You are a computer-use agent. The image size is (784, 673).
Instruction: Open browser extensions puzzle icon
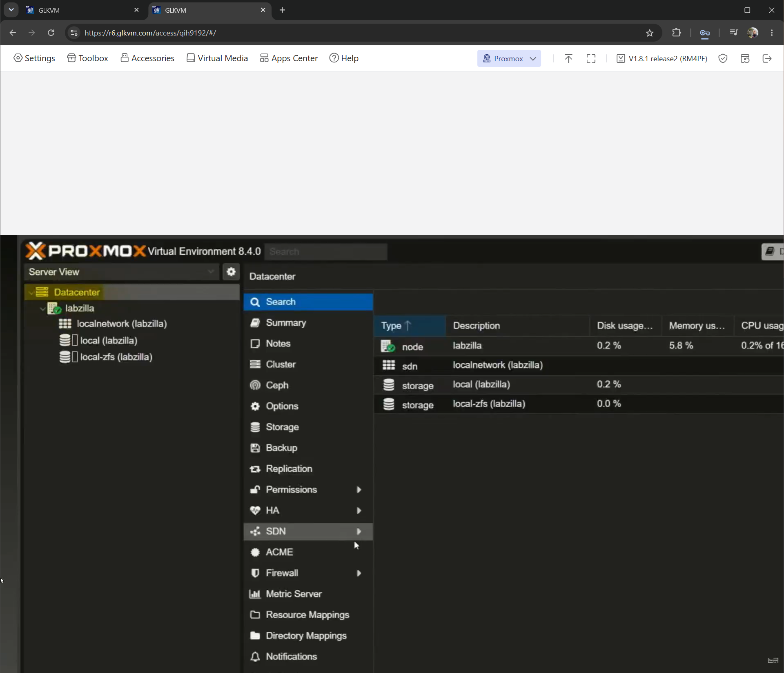click(677, 33)
